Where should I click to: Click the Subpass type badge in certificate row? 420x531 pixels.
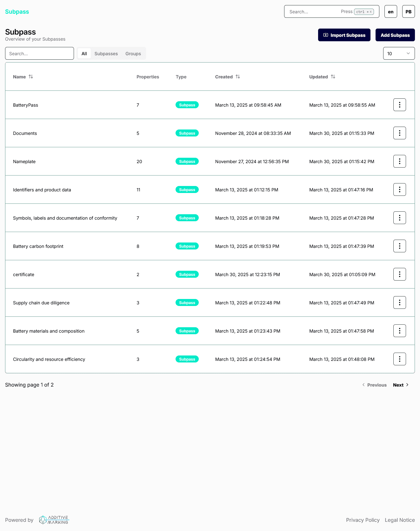click(187, 274)
